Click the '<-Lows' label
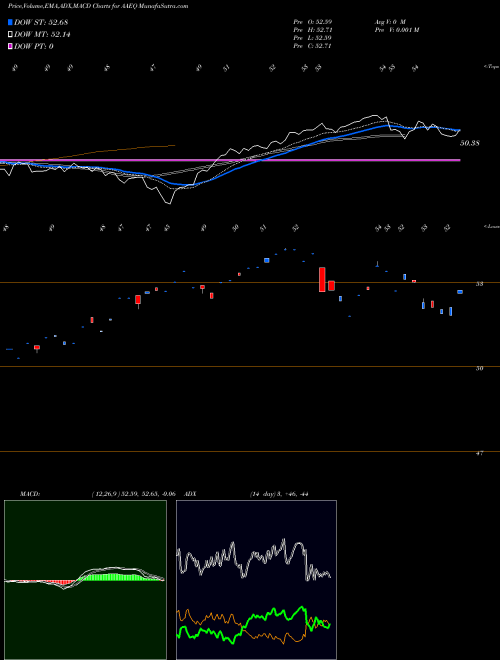 point(491,226)
